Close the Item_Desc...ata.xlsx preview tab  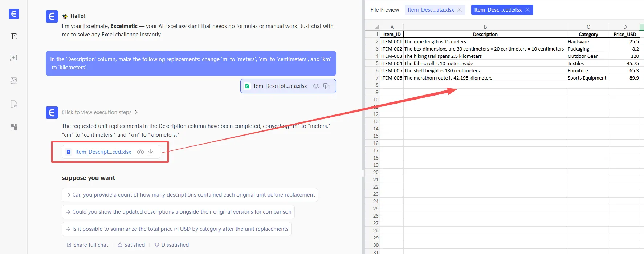[x=460, y=10]
